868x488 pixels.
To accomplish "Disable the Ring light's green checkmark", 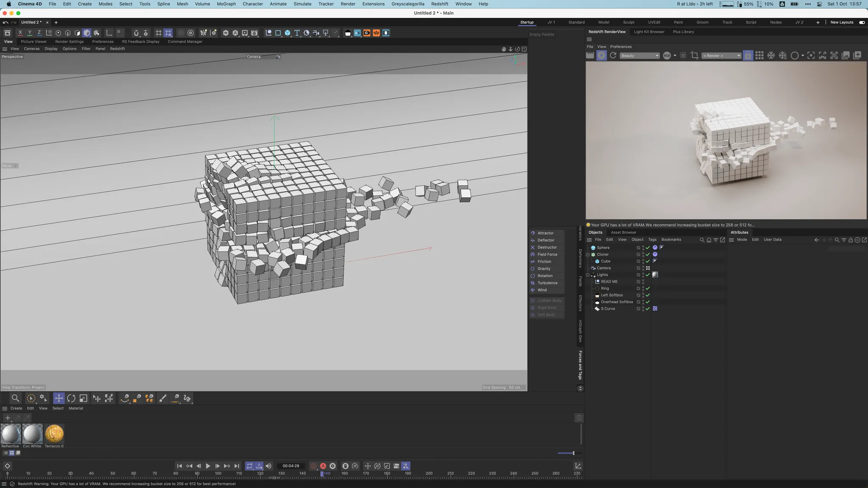I will [648, 288].
